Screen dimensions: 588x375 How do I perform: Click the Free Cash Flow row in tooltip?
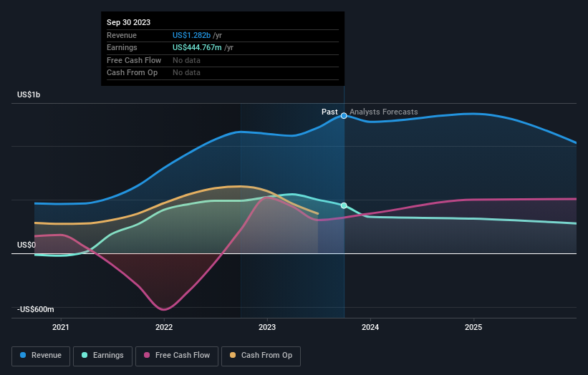(222, 60)
